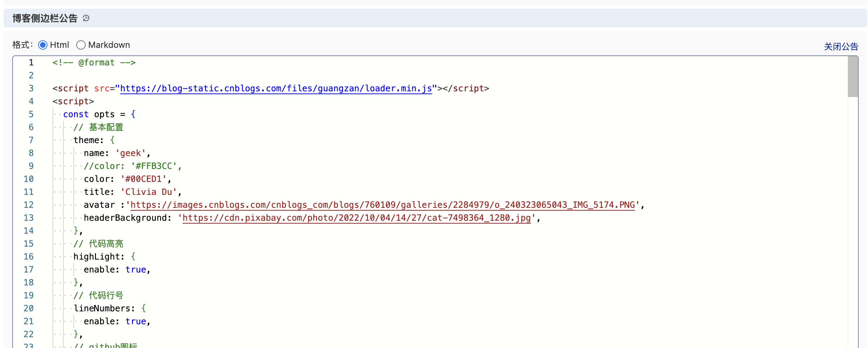Click the title value 'Clivia Du'
Image resolution: width=868 pixels, height=348 pixels.
pos(149,192)
